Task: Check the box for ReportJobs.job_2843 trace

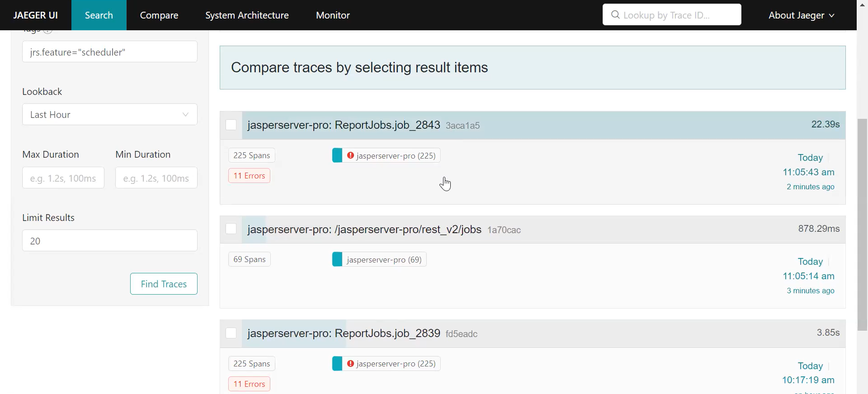Action: click(x=231, y=125)
